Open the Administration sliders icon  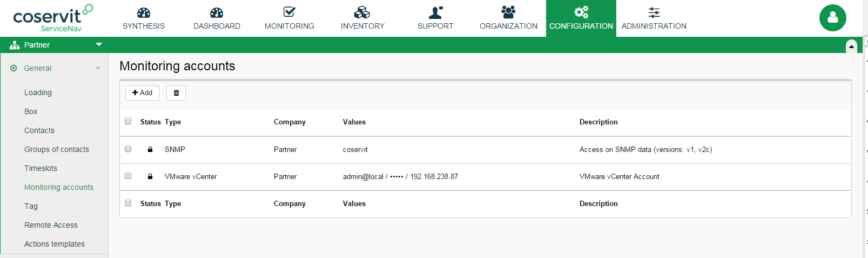(x=654, y=12)
